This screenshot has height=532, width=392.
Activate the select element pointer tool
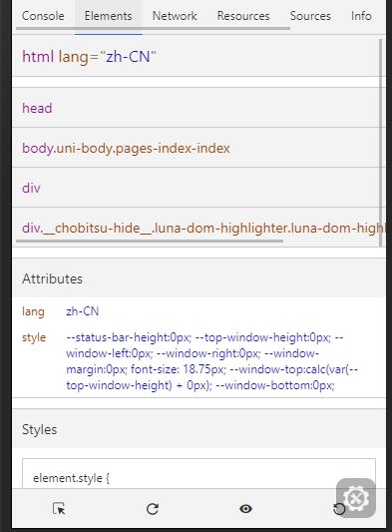pos(59,509)
